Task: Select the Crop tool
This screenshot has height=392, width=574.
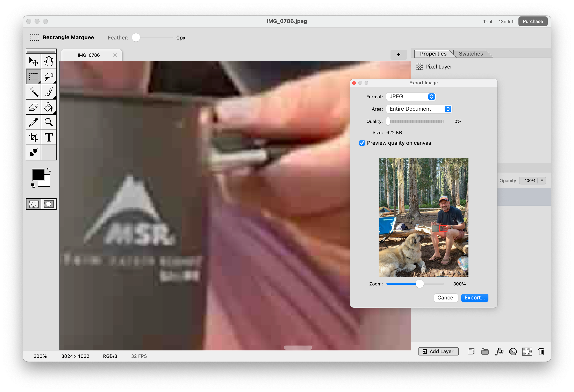Action: tap(34, 138)
